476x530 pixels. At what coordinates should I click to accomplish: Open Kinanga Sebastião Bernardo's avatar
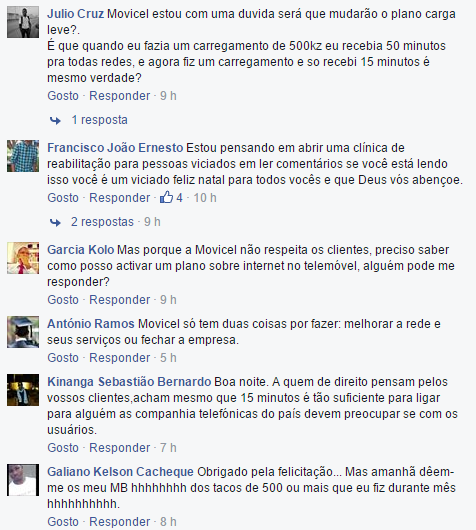(23, 390)
